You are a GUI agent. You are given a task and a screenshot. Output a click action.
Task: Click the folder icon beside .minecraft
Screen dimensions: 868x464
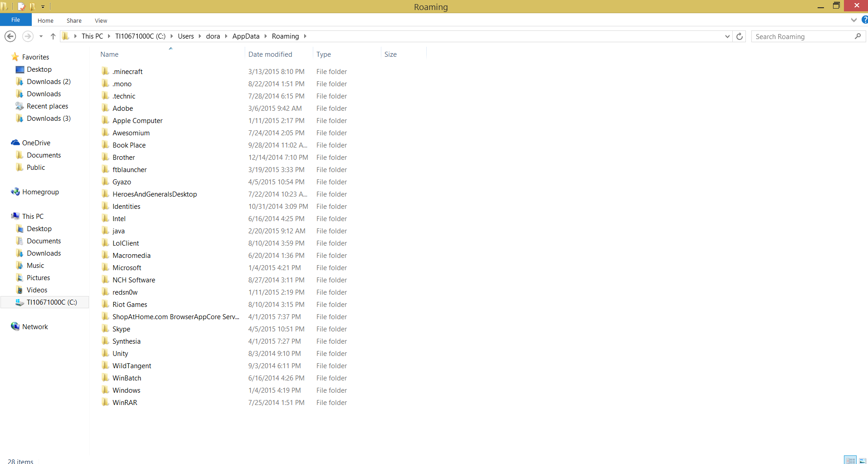pos(105,71)
